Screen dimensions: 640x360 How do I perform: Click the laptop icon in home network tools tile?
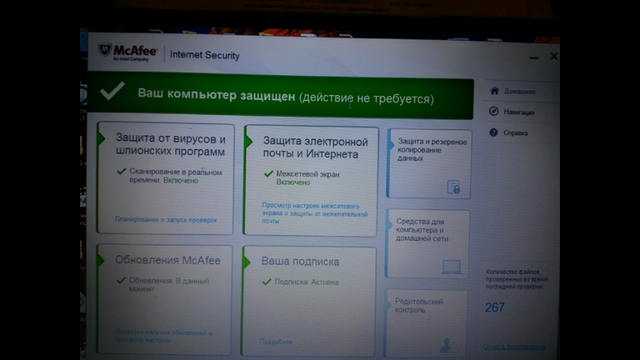(451, 267)
